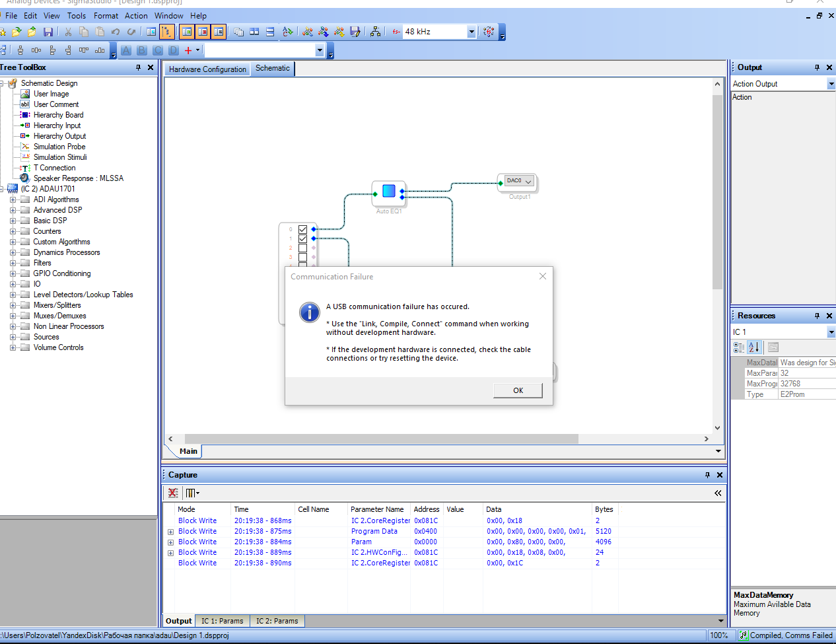Open the IC 1 resources dropdown
The height and width of the screenshot is (644, 836).
[x=831, y=332]
